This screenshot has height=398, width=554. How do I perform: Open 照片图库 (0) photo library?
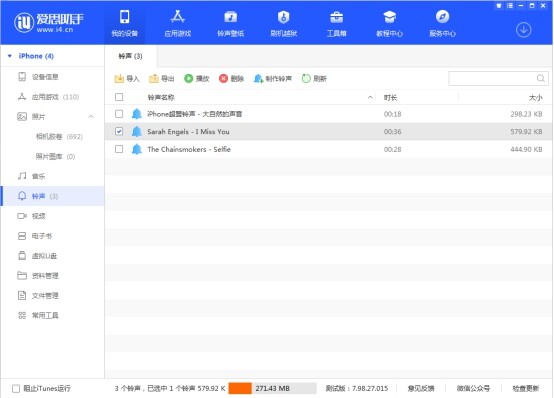(55, 156)
